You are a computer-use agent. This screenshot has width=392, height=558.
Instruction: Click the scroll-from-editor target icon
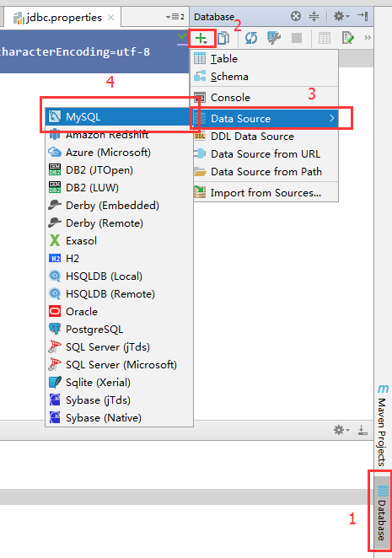296,16
